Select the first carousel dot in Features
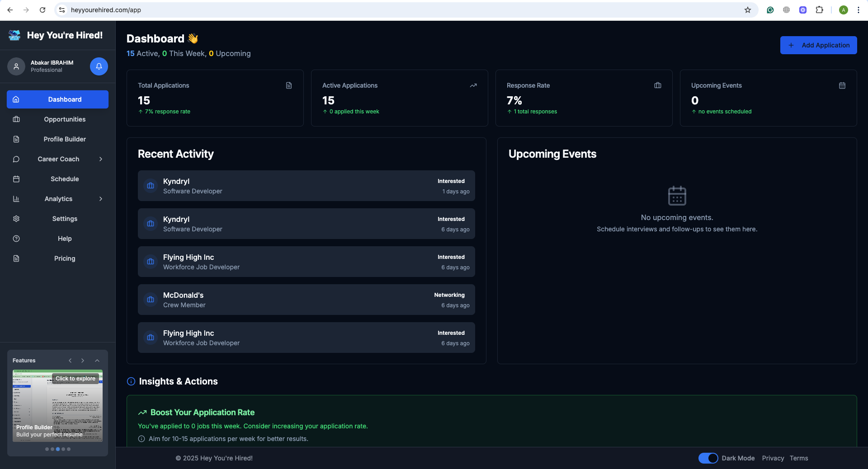This screenshot has width=868, height=469. (x=47, y=449)
